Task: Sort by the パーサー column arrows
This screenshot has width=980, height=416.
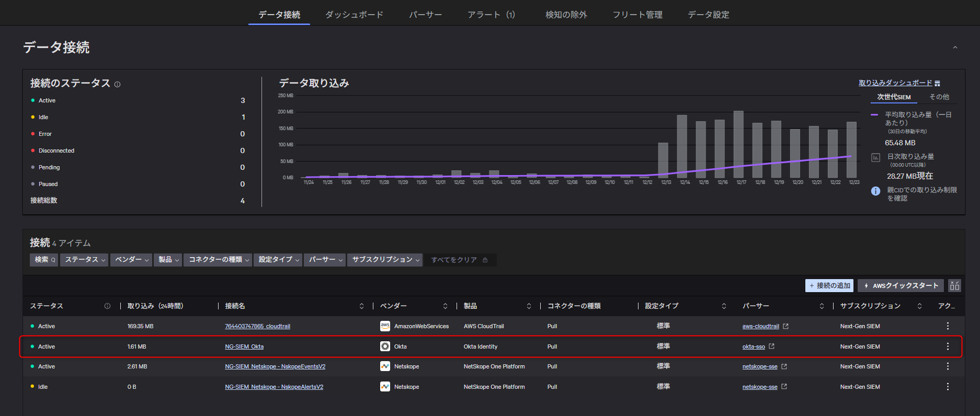Action: click(x=822, y=306)
